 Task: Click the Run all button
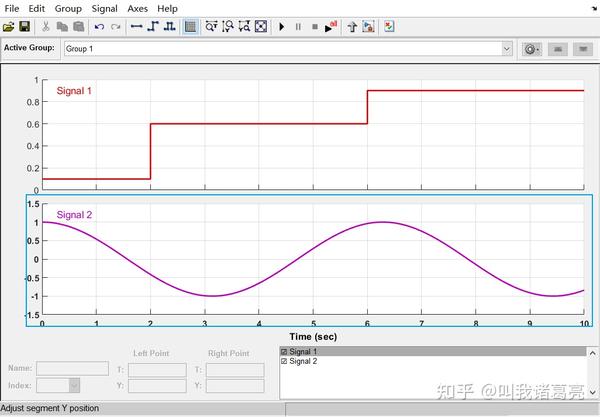[x=331, y=26]
